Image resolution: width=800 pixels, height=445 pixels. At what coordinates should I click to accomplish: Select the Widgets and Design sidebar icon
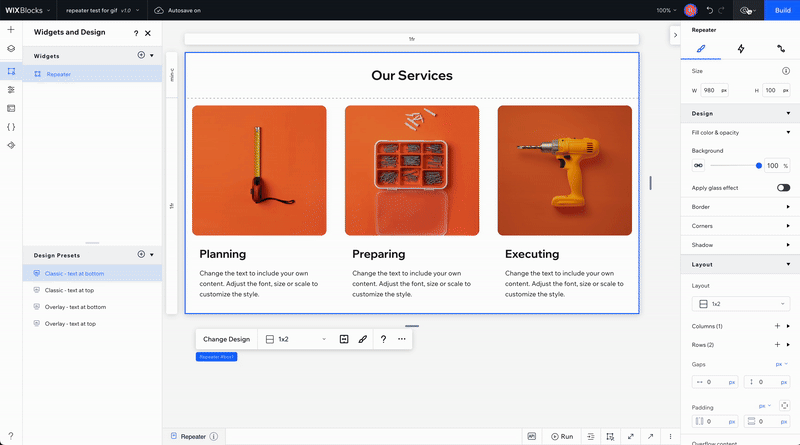(11, 71)
